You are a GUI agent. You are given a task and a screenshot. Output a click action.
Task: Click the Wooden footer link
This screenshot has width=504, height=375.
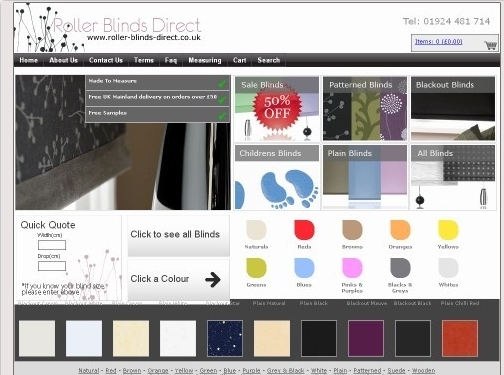pyautogui.click(x=423, y=370)
